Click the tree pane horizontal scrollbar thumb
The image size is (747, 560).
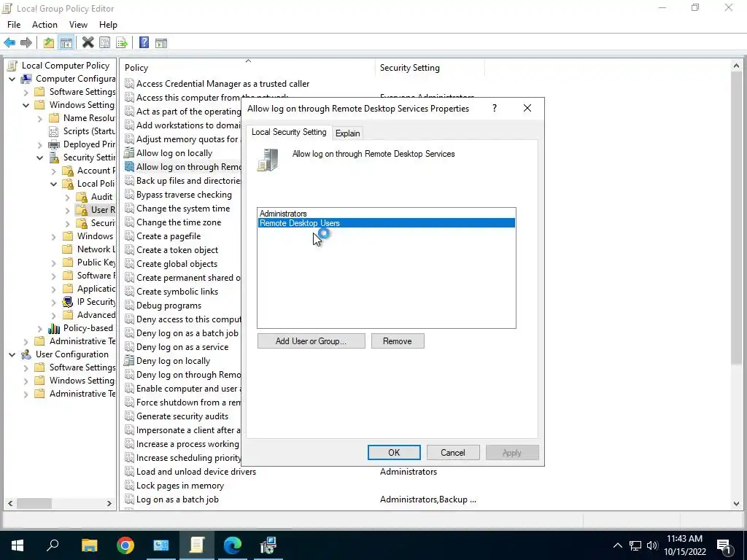[x=34, y=503]
